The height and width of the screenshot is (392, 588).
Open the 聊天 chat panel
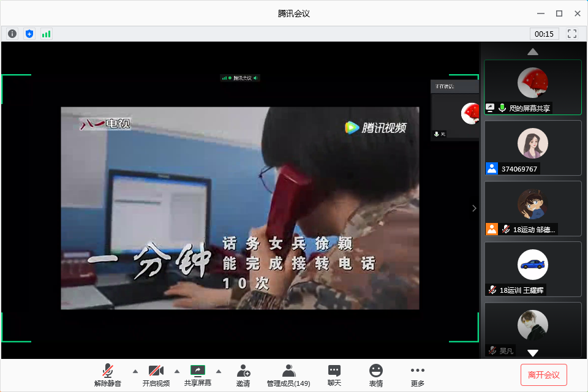334,375
